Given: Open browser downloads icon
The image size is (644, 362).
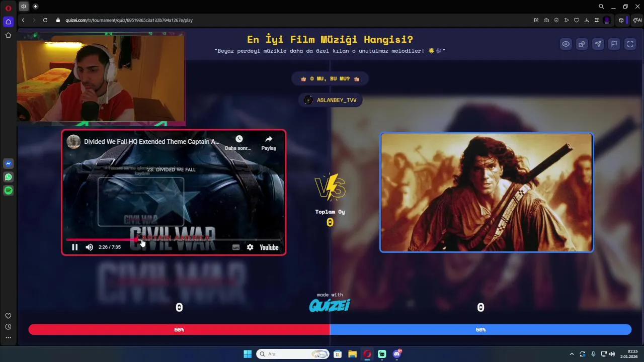Looking at the screenshot, I should point(587,20).
